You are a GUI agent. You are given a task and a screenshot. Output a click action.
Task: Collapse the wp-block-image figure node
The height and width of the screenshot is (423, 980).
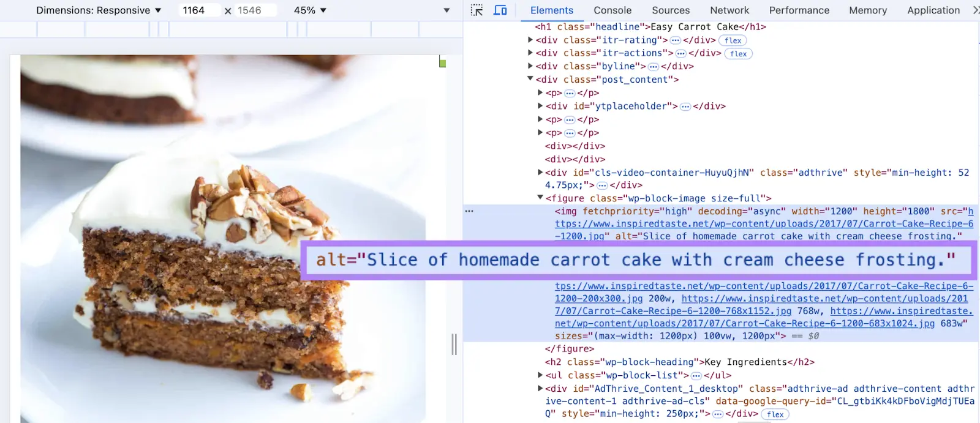coord(540,198)
